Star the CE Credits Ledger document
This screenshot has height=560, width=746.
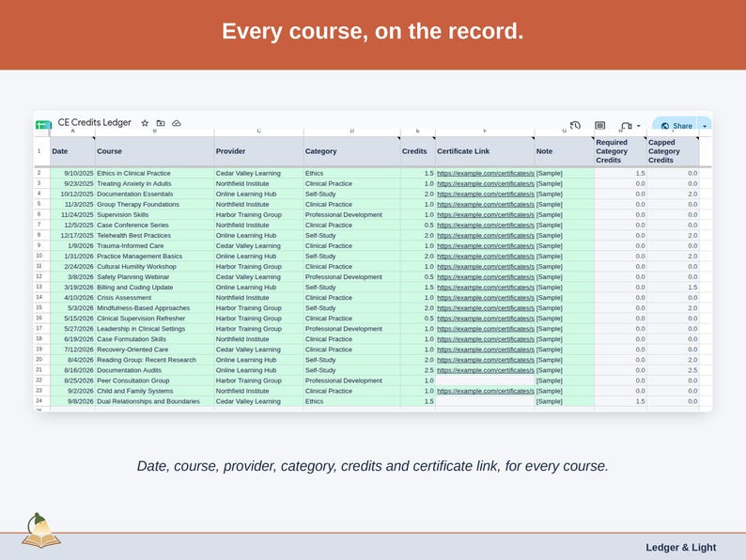point(145,123)
